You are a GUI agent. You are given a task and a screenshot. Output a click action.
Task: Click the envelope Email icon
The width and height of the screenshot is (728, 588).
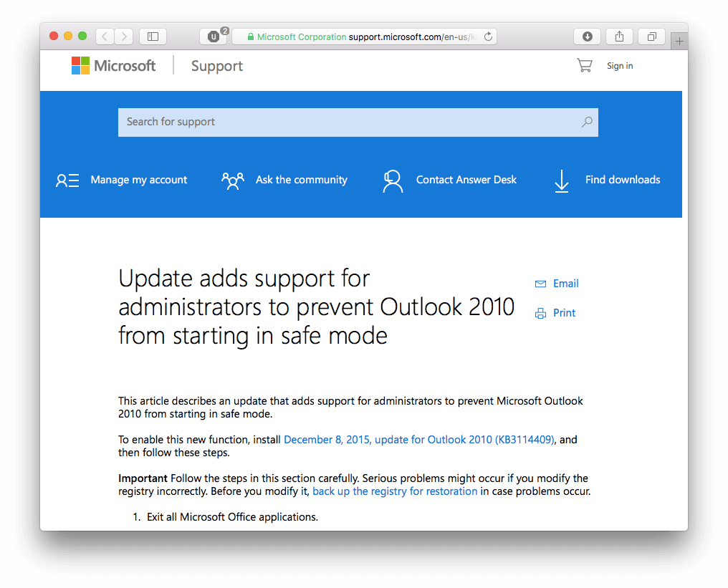540,284
